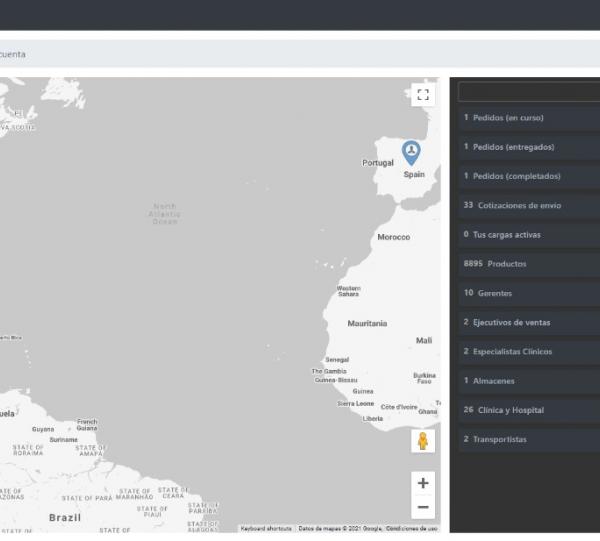Open the Almacenes entry

pyautogui.click(x=529, y=381)
